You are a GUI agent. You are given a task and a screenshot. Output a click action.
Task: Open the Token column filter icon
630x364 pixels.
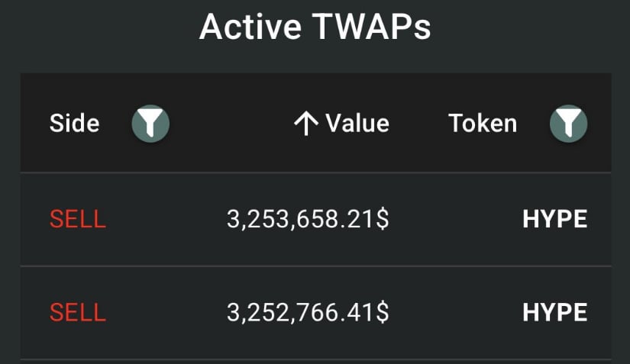[568, 124]
